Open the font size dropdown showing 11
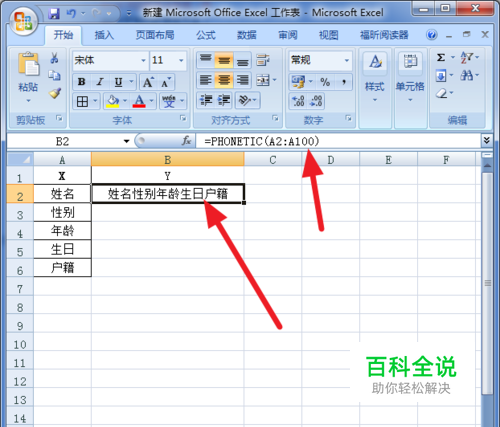The width and height of the screenshot is (500, 427). (181, 61)
